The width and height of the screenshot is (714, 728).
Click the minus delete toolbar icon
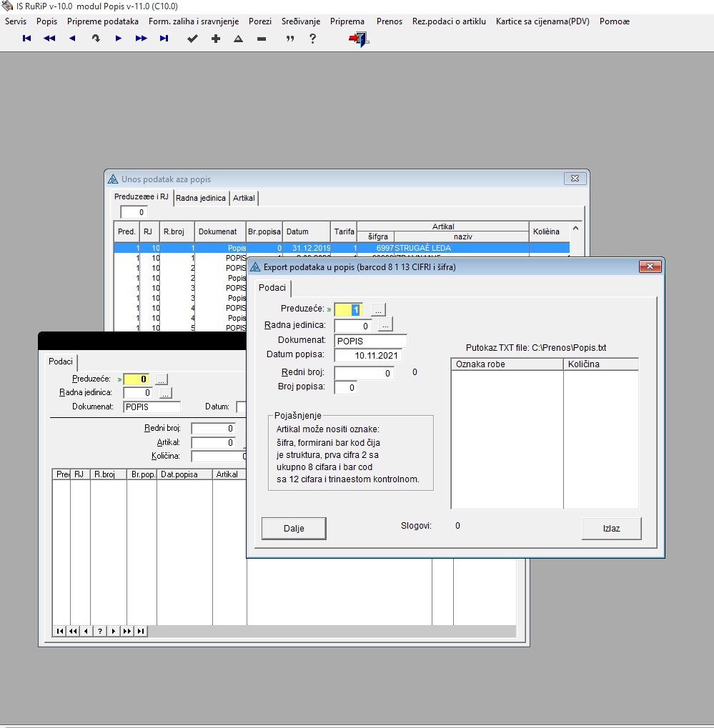pyautogui.click(x=262, y=39)
